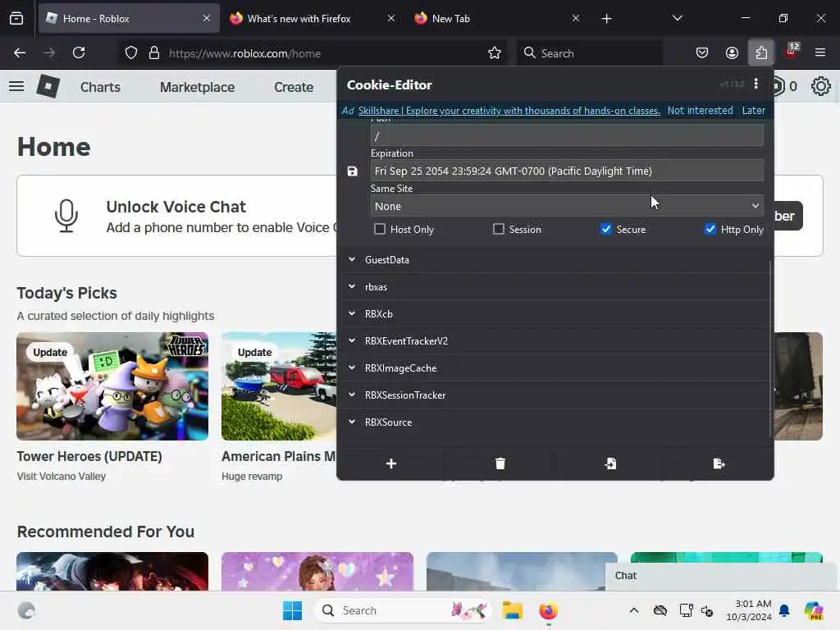Viewport: 840px width, 630px height.
Task: Open the Cookie-Editor three-dot menu
Action: [756, 84]
